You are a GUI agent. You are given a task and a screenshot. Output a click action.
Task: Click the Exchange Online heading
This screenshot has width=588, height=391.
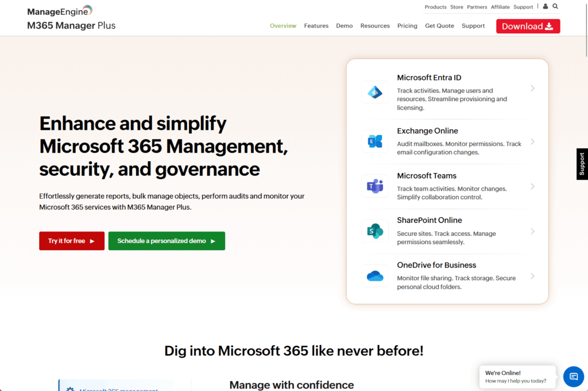427,131
